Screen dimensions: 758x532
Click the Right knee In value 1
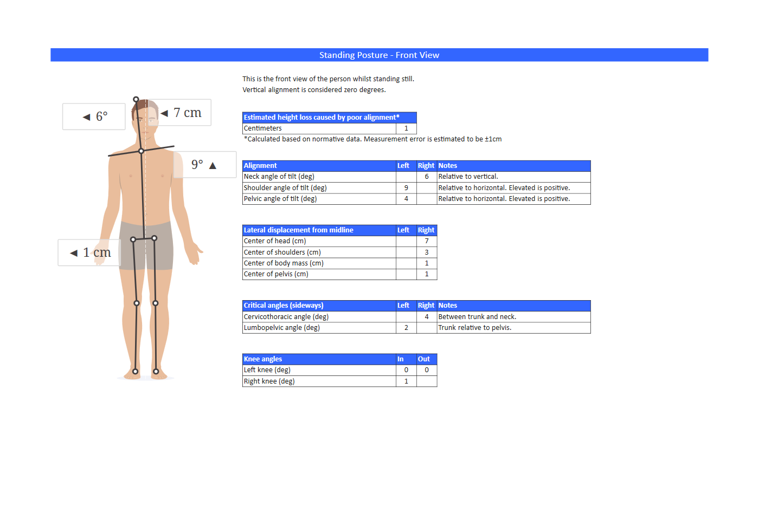coord(406,381)
